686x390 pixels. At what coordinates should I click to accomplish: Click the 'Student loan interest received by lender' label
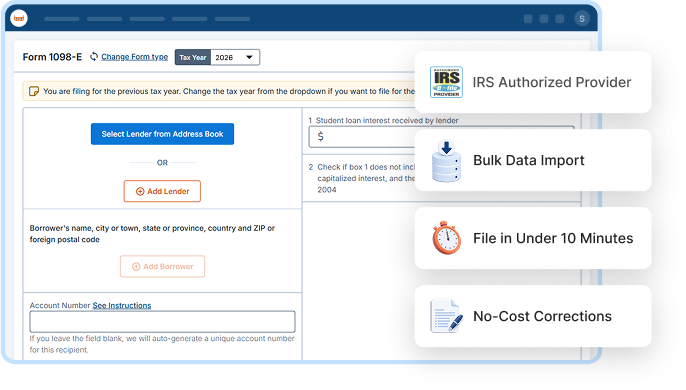[387, 120]
